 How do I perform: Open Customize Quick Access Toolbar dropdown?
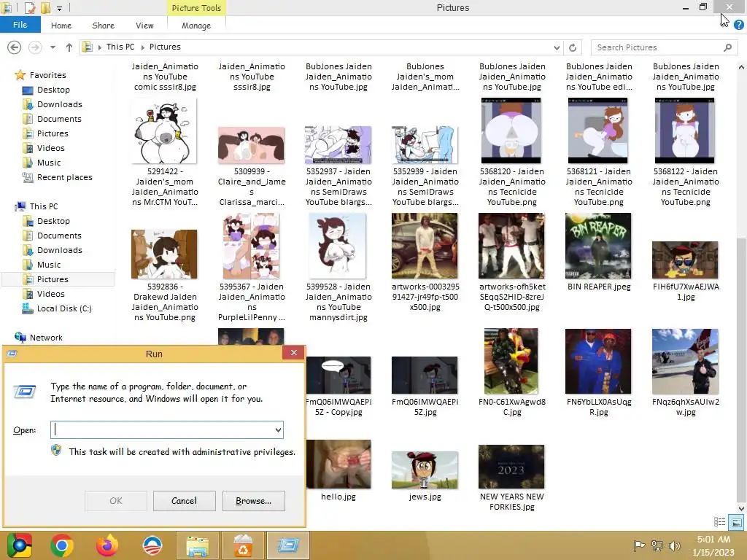tap(60, 8)
